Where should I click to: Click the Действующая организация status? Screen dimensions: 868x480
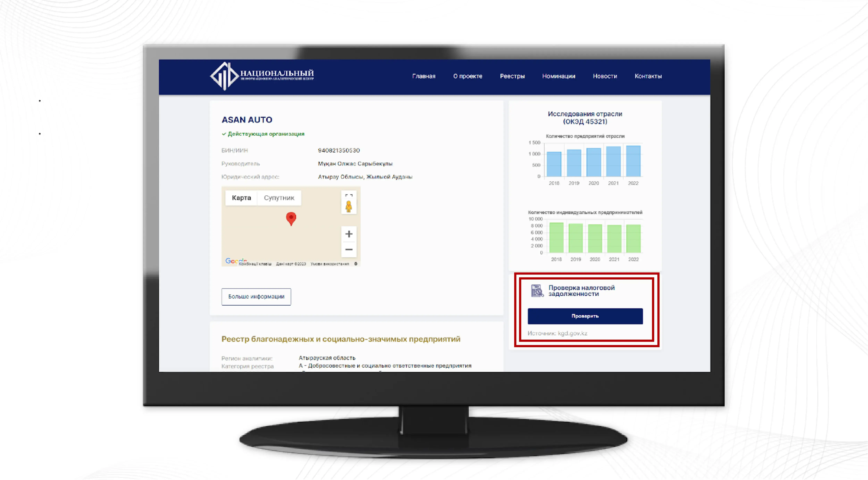point(263,134)
